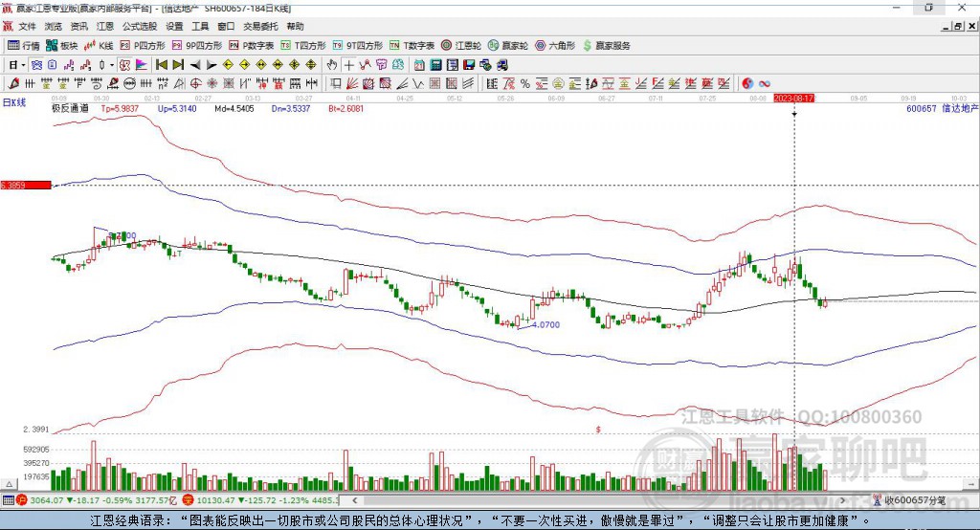Select the red pencil drawing tool

click(13, 84)
